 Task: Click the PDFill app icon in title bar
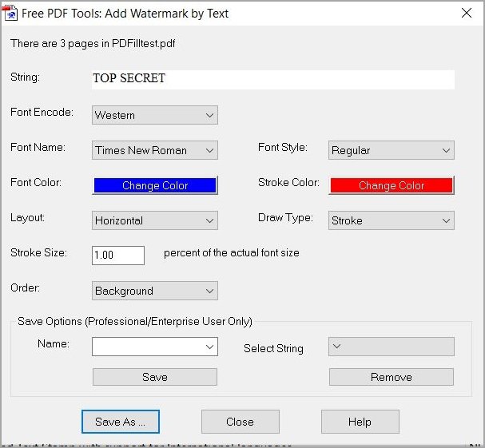12,12
